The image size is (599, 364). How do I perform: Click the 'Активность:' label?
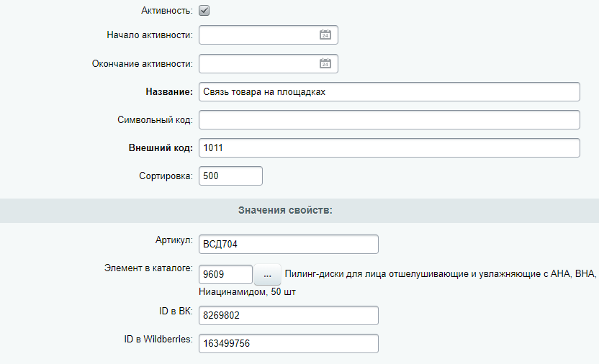pos(168,11)
